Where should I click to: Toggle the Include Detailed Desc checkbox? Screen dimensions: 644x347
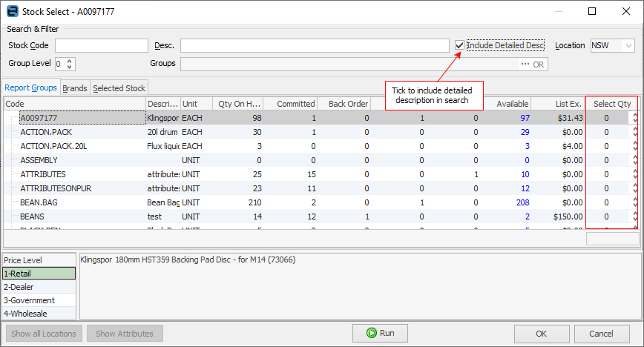pyautogui.click(x=460, y=46)
